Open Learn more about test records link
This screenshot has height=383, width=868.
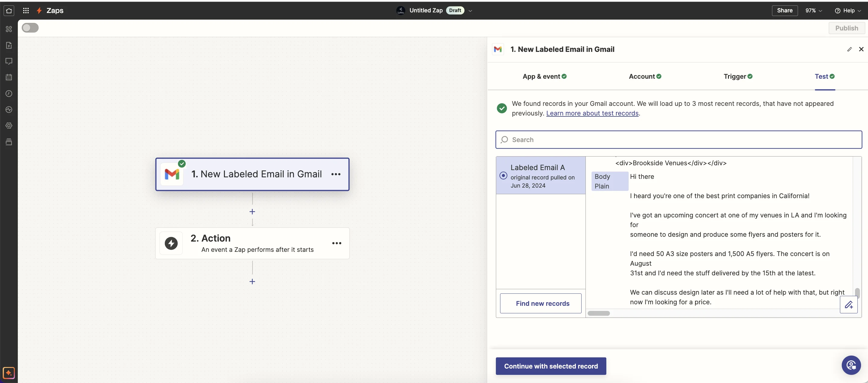[x=592, y=113]
